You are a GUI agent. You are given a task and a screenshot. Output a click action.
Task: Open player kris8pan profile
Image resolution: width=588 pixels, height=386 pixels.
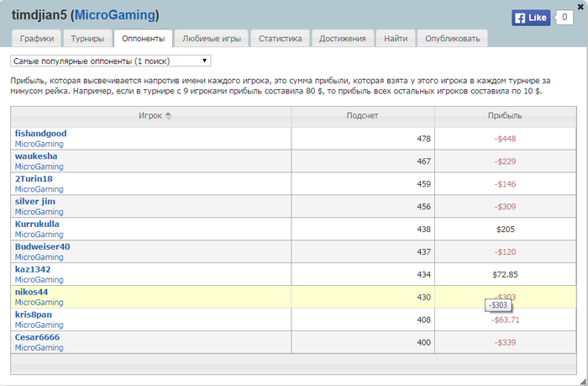click(x=34, y=315)
